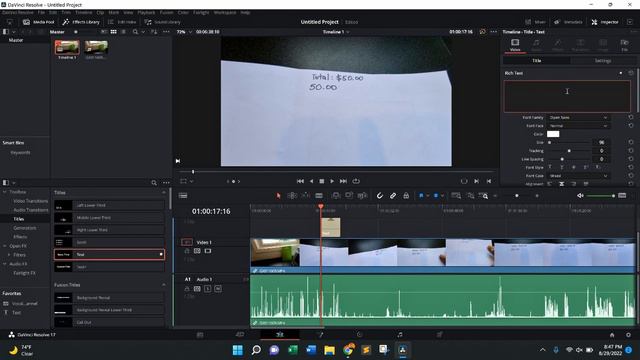This screenshot has height=360, width=640.
Task: Reset the Rich Text section
Action: [x=631, y=73]
